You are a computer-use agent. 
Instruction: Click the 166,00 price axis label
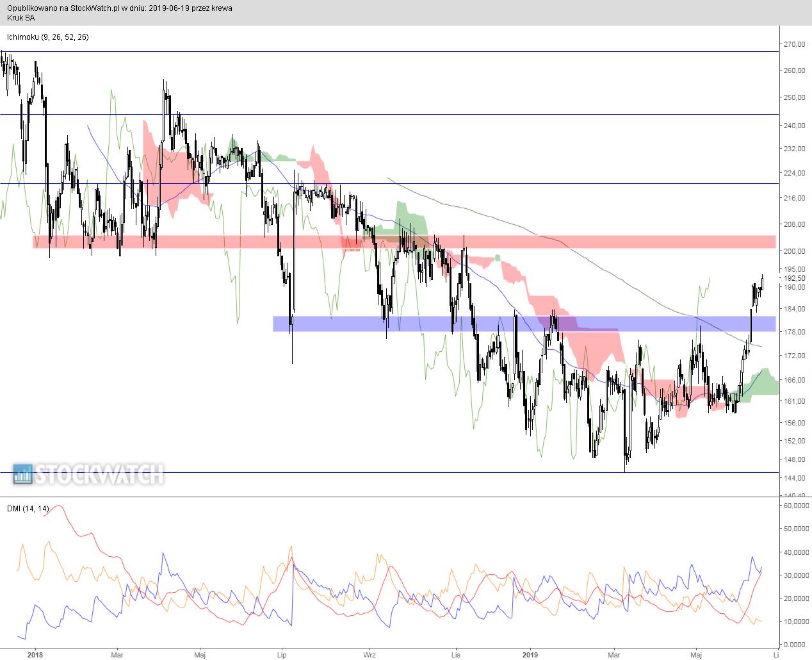coord(795,380)
